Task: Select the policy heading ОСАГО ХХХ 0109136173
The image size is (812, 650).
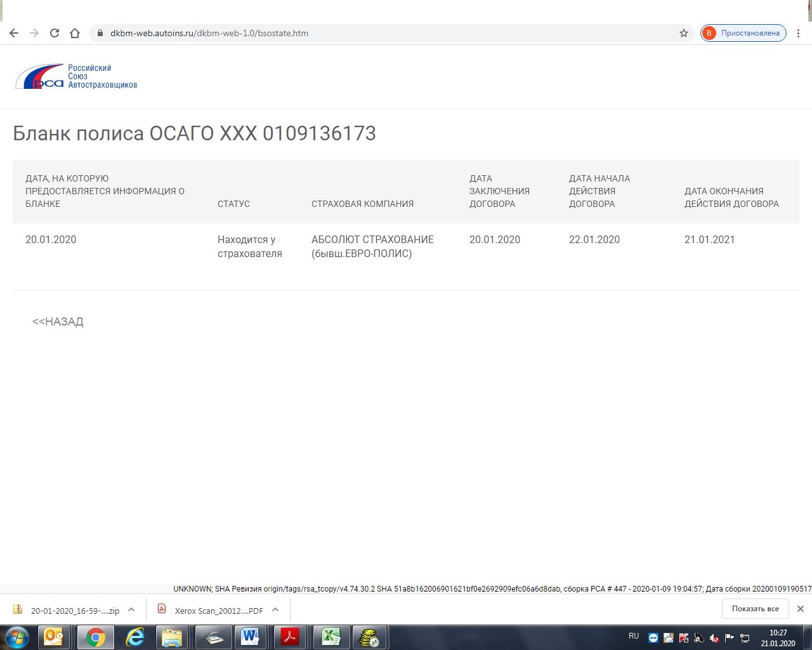Action: click(263, 133)
